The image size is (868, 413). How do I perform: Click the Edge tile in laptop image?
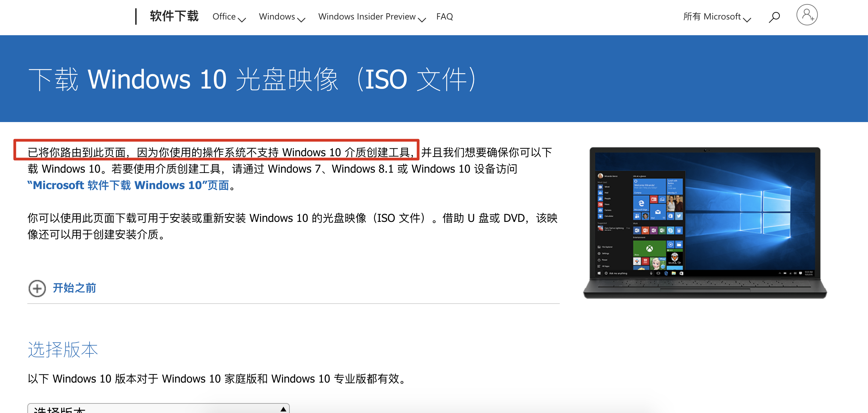pyautogui.click(x=640, y=204)
